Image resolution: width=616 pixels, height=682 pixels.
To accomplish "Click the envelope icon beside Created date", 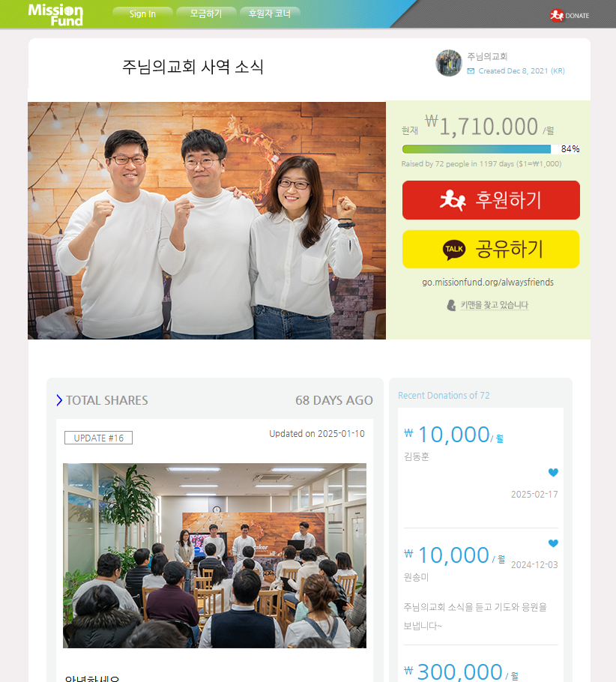I will tap(471, 71).
